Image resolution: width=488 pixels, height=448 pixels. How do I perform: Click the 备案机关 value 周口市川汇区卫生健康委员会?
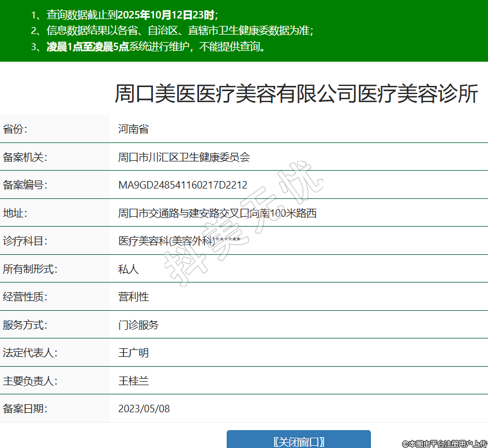pos(183,157)
